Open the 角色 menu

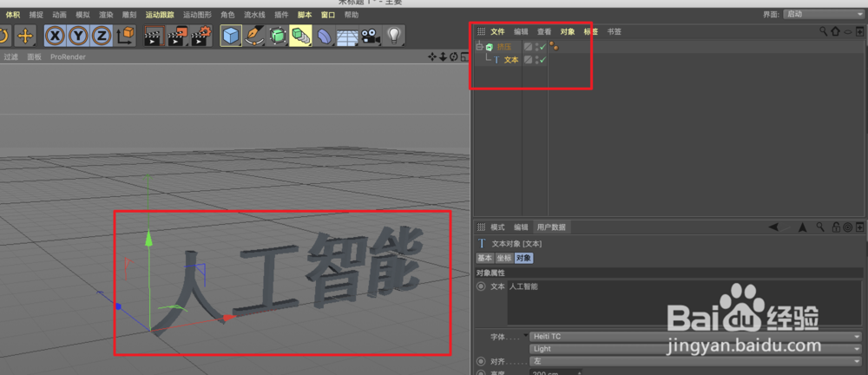point(227,15)
